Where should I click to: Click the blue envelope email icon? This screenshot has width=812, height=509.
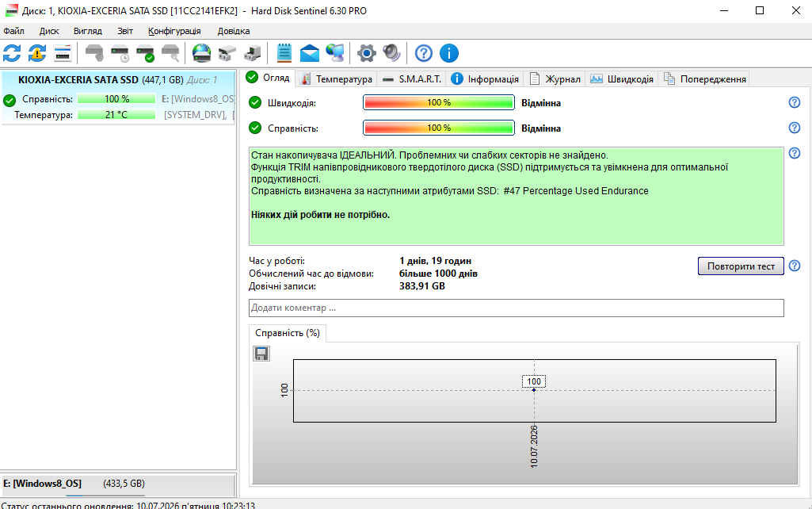coord(310,53)
